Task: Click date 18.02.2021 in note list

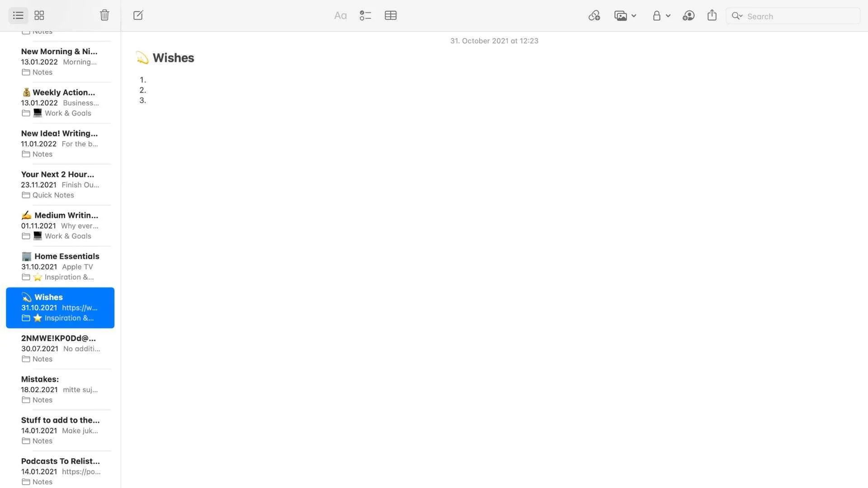Action: tap(39, 390)
